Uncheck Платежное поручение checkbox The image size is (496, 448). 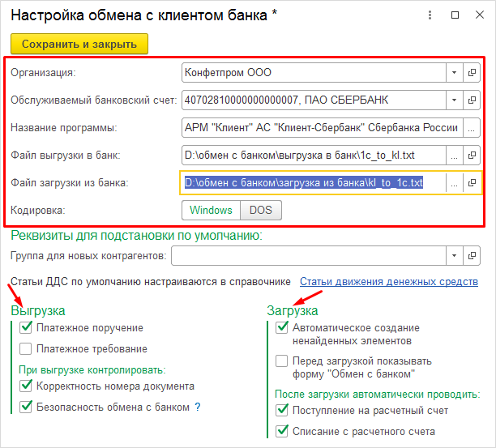(26, 328)
